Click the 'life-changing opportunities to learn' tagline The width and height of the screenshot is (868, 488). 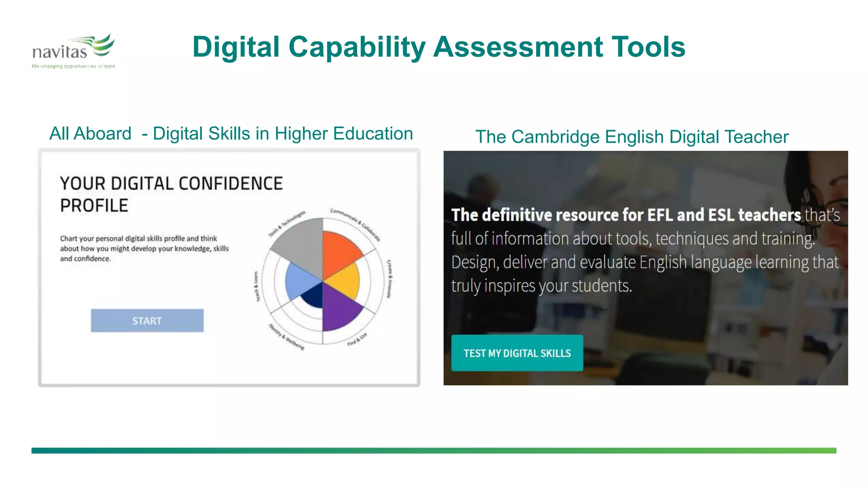73,66
